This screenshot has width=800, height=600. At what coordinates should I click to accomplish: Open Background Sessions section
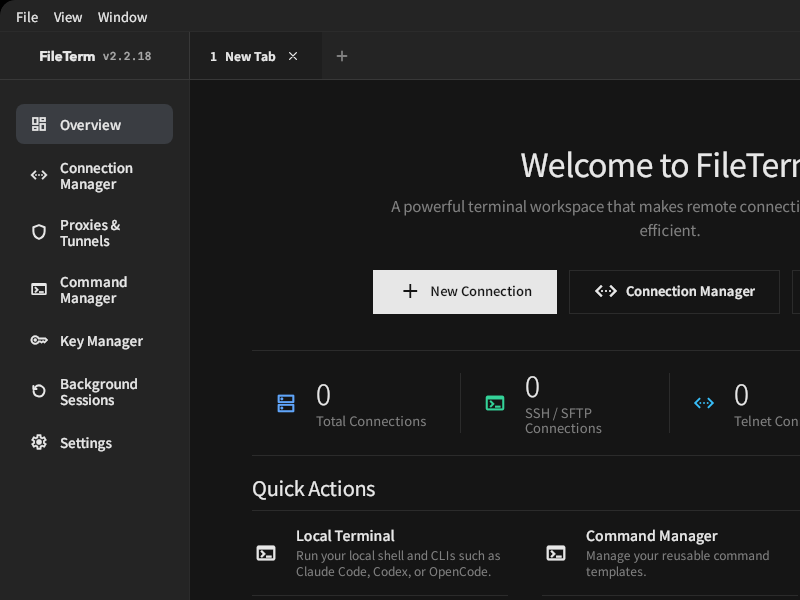pyautogui.click(x=94, y=392)
